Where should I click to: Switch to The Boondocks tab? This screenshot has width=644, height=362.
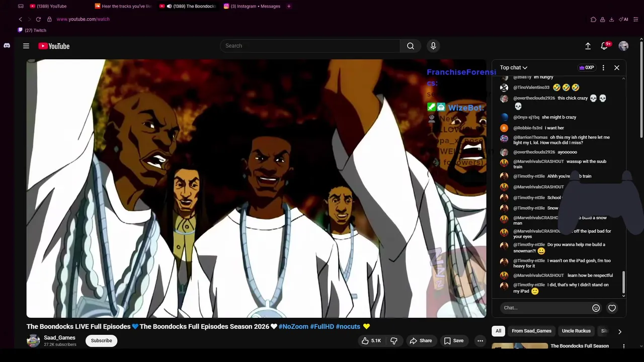[x=188, y=6]
